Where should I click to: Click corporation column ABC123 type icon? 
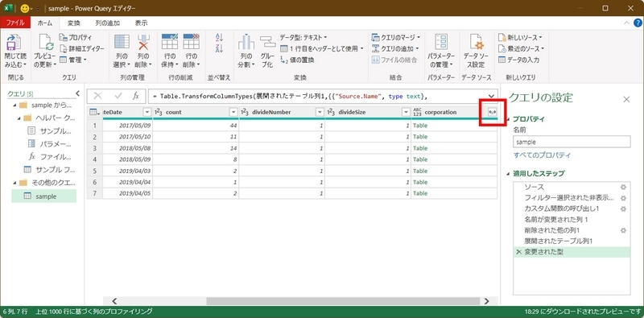tap(417, 112)
